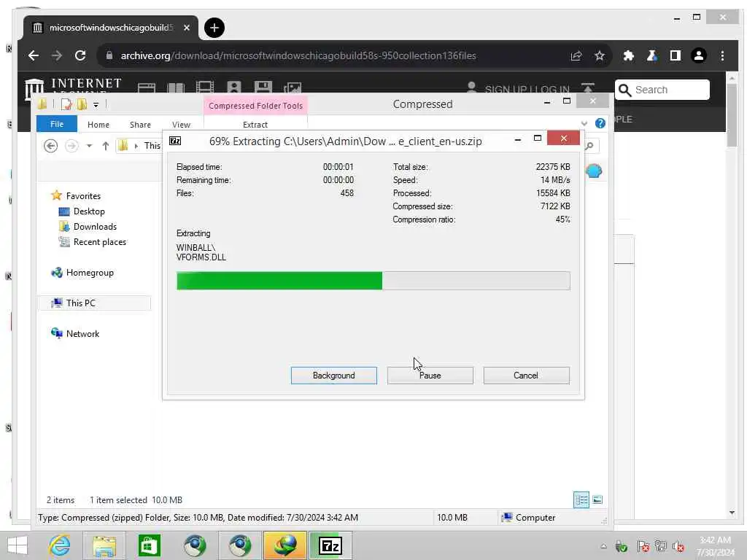747x560 pixels.
Task: Go forward in Explorer navigation
Action: [x=71, y=145]
